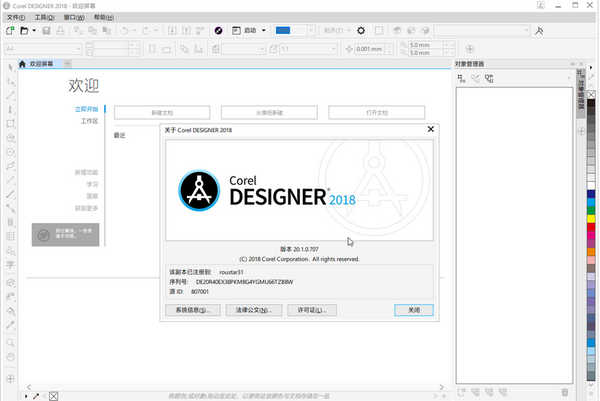Screen dimensions: 600x401
Task: Click the third icon atop the 对象管理器 docker
Action: 489,79
